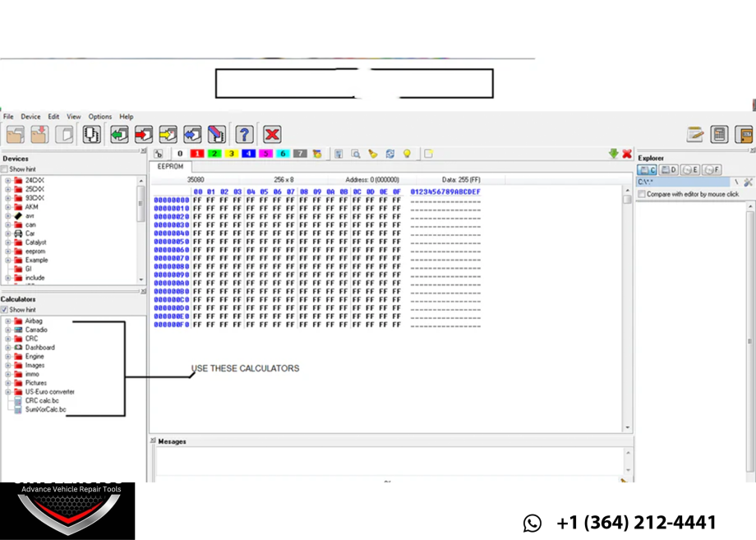Image resolution: width=756 pixels, height=540 pixels.
Task: Click the light bulb icon in editor toolbar
Action: (407, 154)
